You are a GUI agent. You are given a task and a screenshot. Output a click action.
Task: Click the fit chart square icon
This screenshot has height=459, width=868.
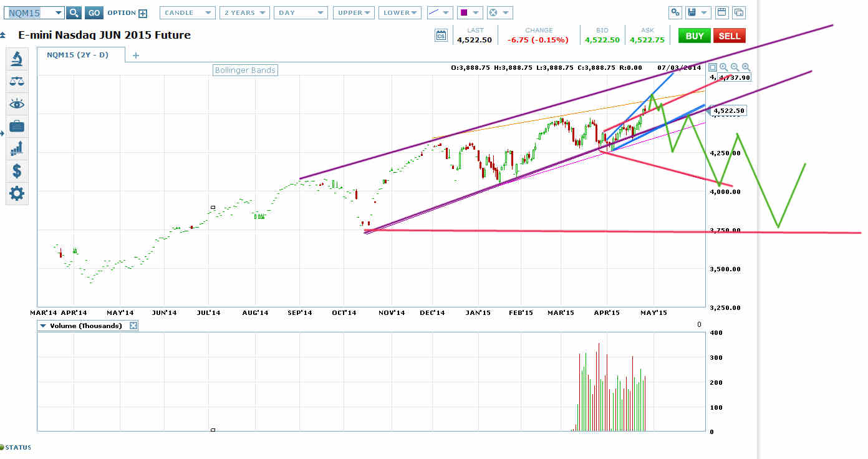[713, 67]
